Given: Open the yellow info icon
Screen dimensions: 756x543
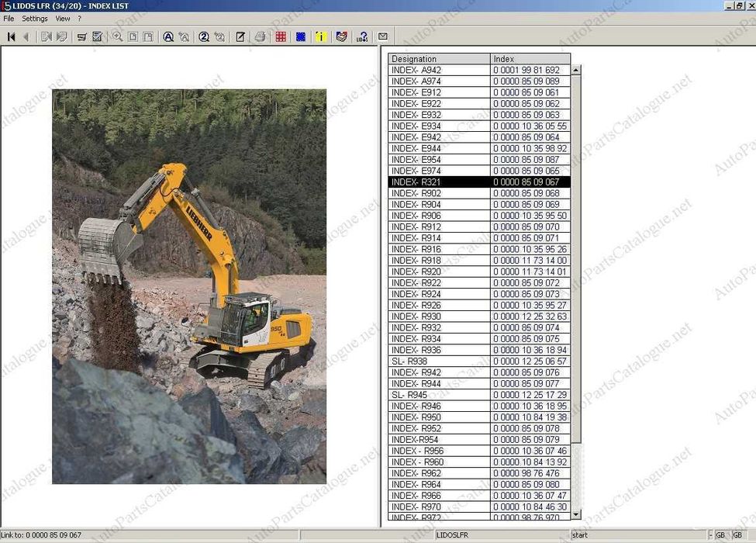Looking at the screenshot, I should [321, 36].
